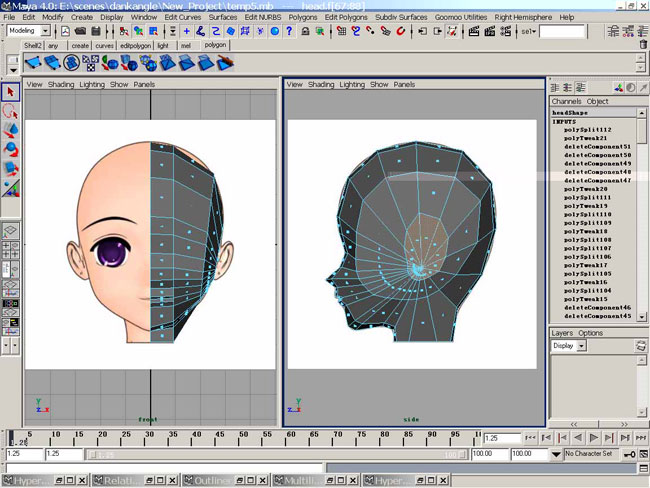Viewport: 650px width, 488px height.
Task: Click the checkerboard squares polygon shelf icon
Action: click(90, 63)
